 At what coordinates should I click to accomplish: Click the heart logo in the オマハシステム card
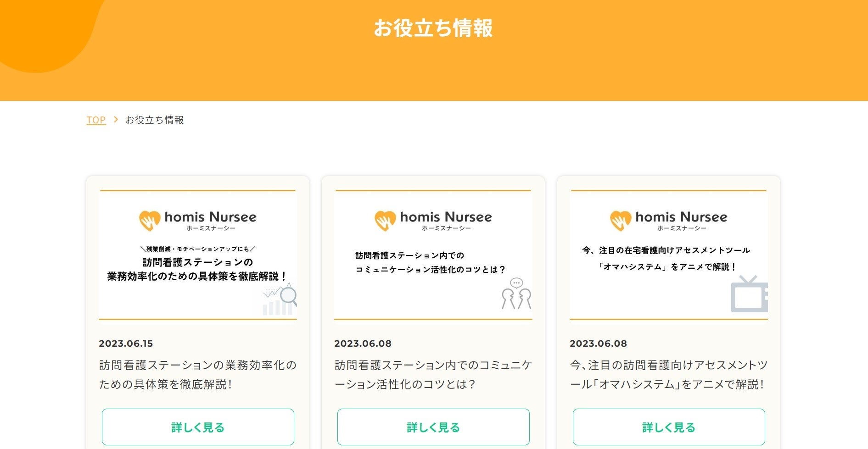[620, 221]
